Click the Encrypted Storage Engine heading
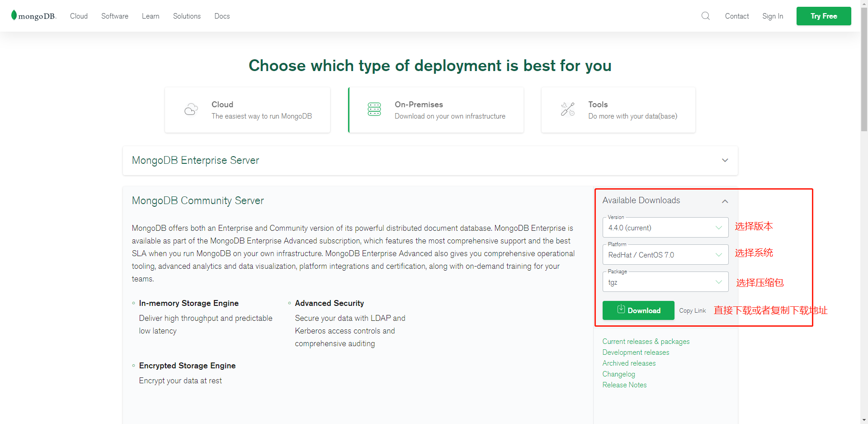The width and height of the screenshot is (868, 424). click(187, 366)
